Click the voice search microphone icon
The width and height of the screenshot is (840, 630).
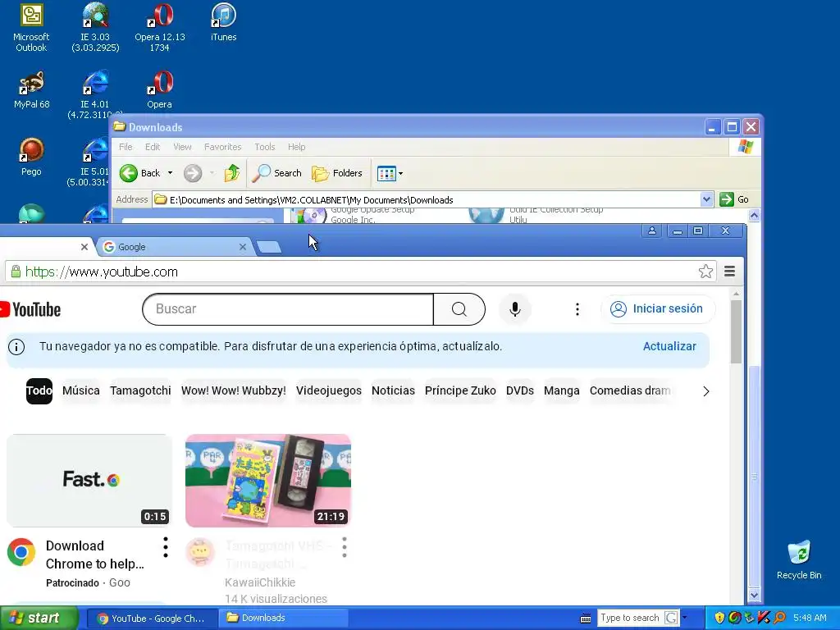515,309
